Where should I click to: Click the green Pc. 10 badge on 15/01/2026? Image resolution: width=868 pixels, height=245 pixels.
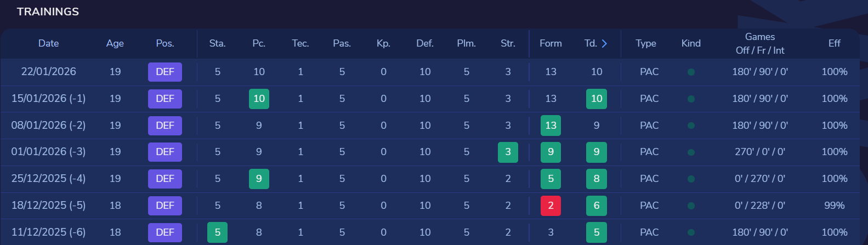point(259,99)
